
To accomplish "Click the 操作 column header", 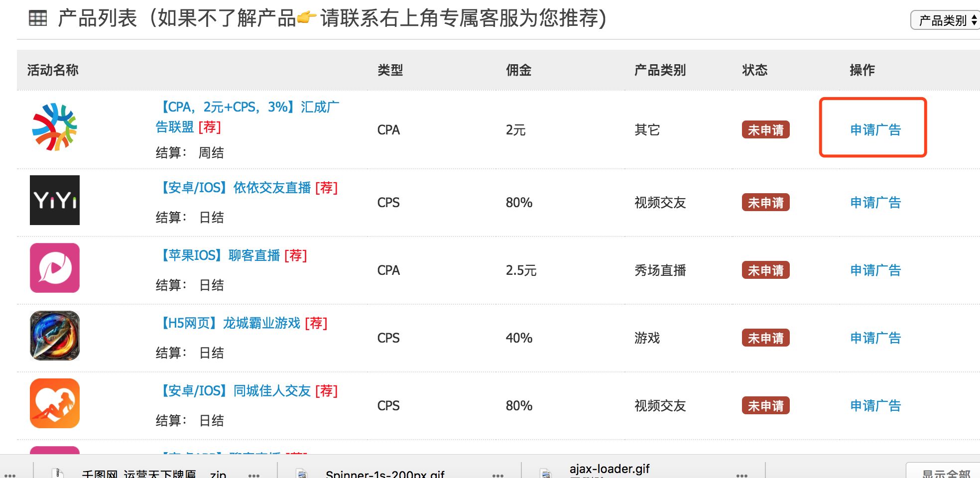I will click(x=862, y=70).
